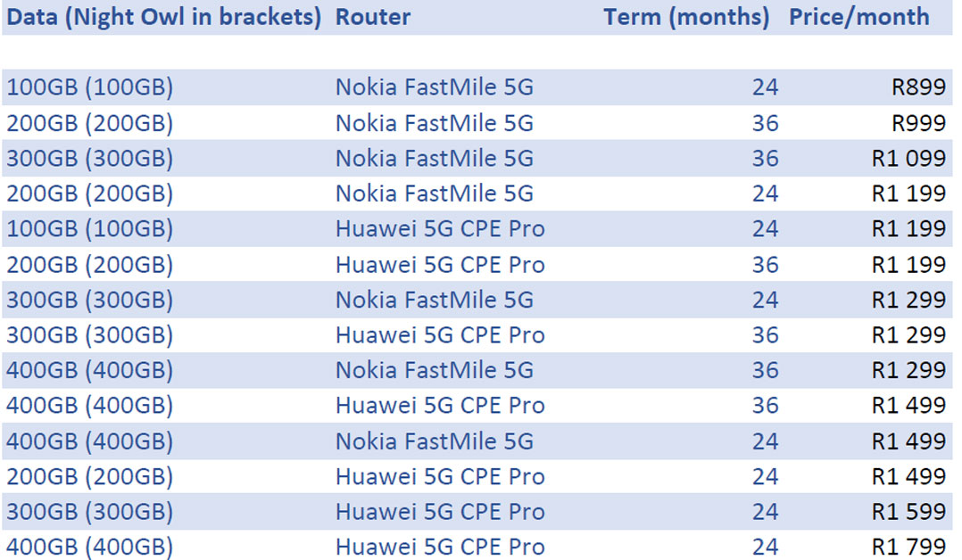Click the Nokia router cell in R899 row
Image resolution: width=962 pixels, height=560 pixels.
coord(435,87)
